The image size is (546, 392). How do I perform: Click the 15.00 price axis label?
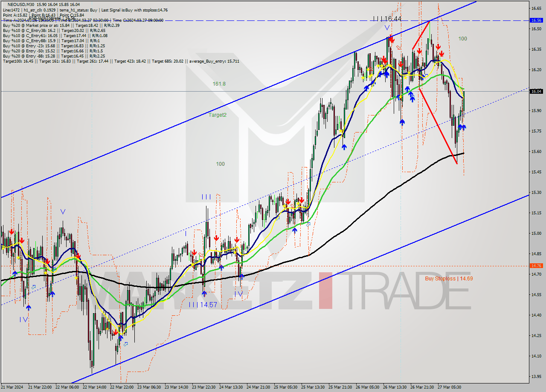(536, 233)
